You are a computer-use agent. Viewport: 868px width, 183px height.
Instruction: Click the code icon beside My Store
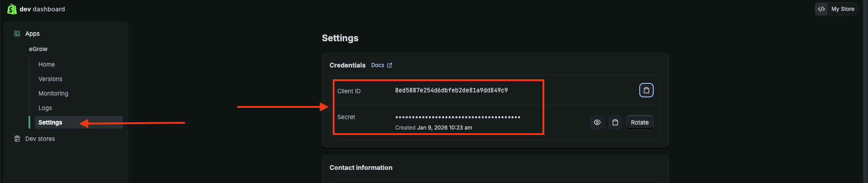click(x=821, y=9)
